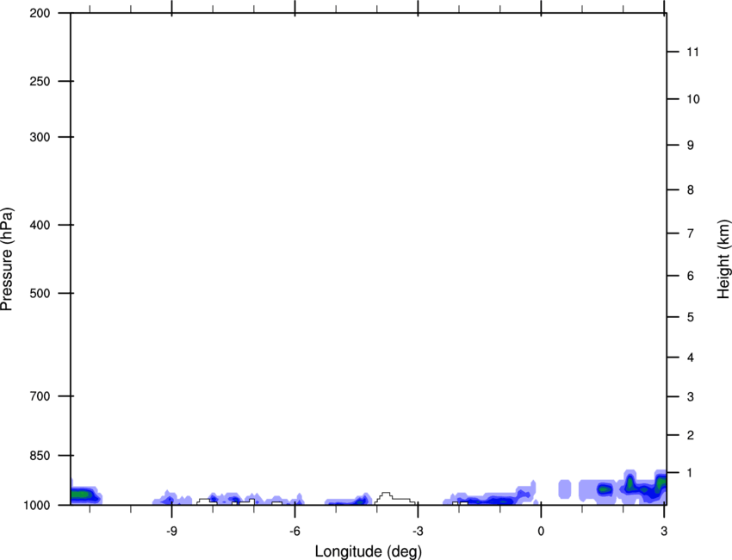Click the -3 longitude tick label

tap(418, 532)
